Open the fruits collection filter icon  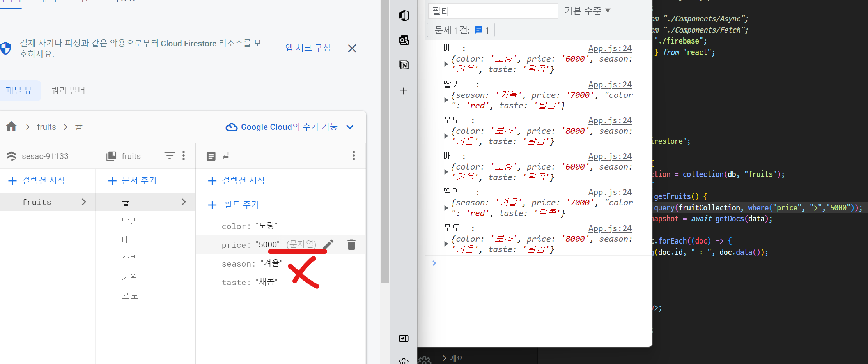pyautogui.click(x=169, y=155)
